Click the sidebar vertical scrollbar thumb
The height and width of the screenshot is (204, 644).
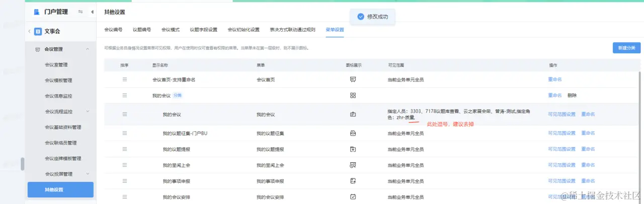click(x=22, y=164)
